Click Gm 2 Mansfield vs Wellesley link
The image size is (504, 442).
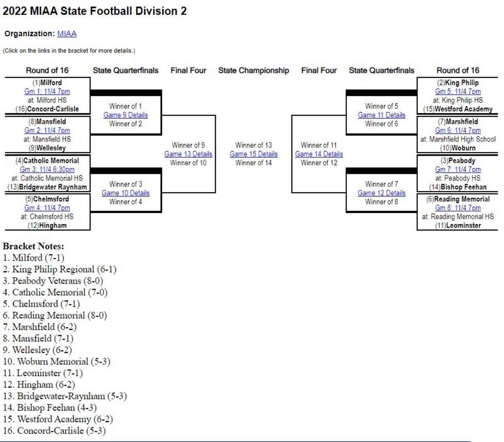tap(47, 130)
